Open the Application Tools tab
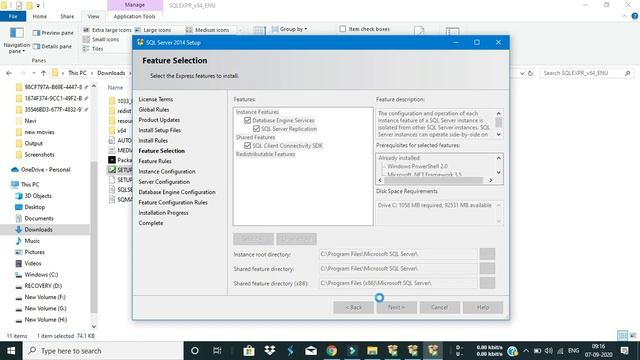Screen dimensions: 640x360 click(x=135, y=16)
